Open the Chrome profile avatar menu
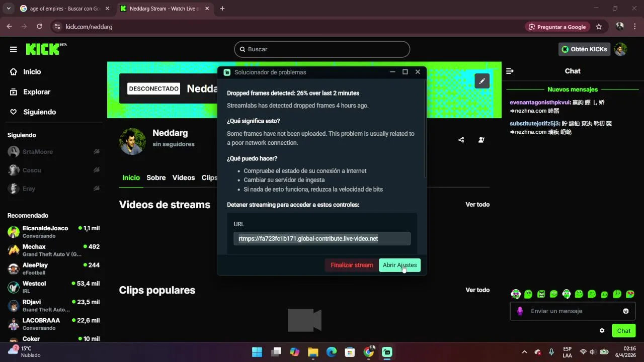Viewport: 644px width, 362px height. (619, 27)
